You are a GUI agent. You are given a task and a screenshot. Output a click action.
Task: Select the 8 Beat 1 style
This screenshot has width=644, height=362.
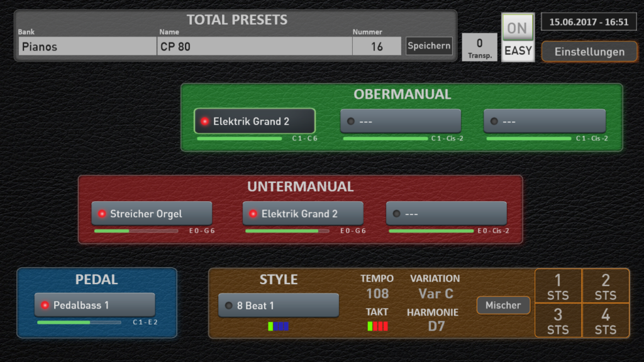tap(279, 305)
